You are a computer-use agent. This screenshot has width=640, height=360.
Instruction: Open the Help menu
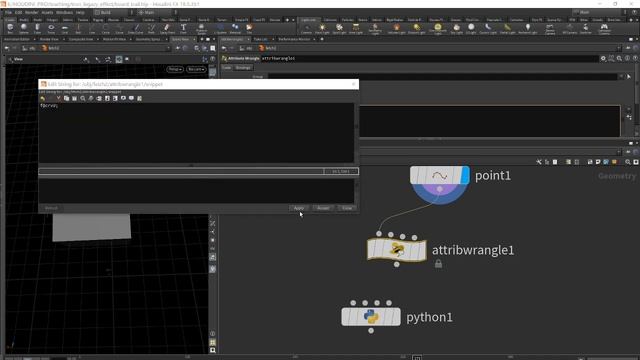(80, 13)
